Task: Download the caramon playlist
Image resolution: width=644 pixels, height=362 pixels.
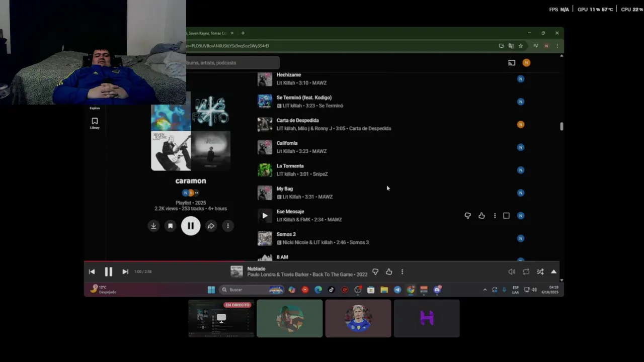Action: (153, 226)
